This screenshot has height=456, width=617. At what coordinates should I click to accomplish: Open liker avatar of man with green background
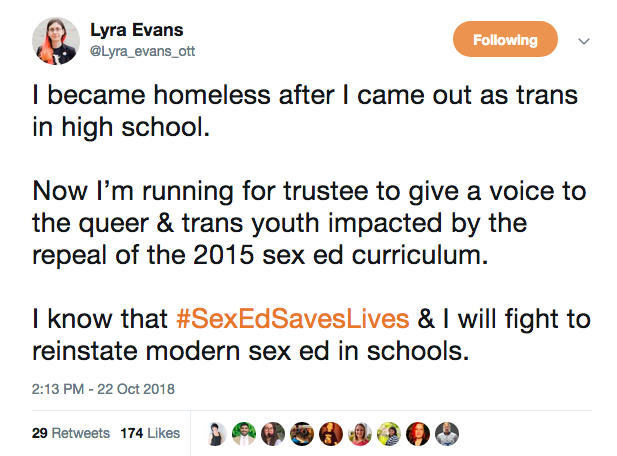pyautogui.click(x=244, y=434)
